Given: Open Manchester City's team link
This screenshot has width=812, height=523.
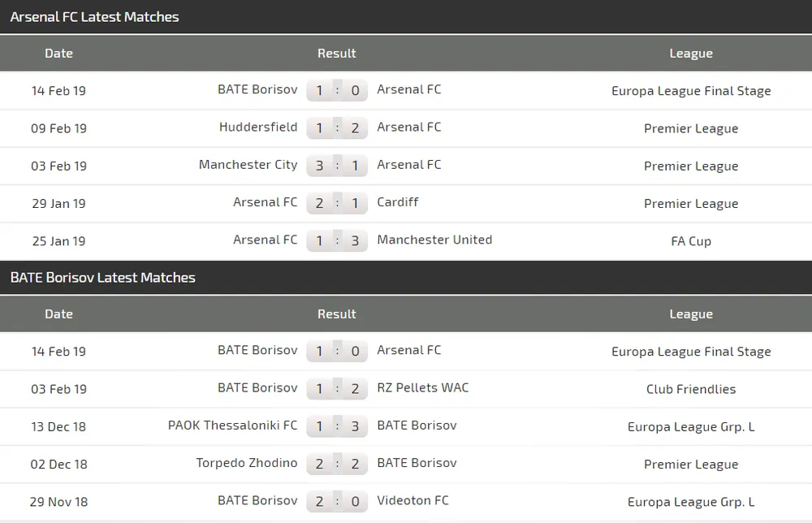Looking at the screenshot, I should click(x=248, y=165).
